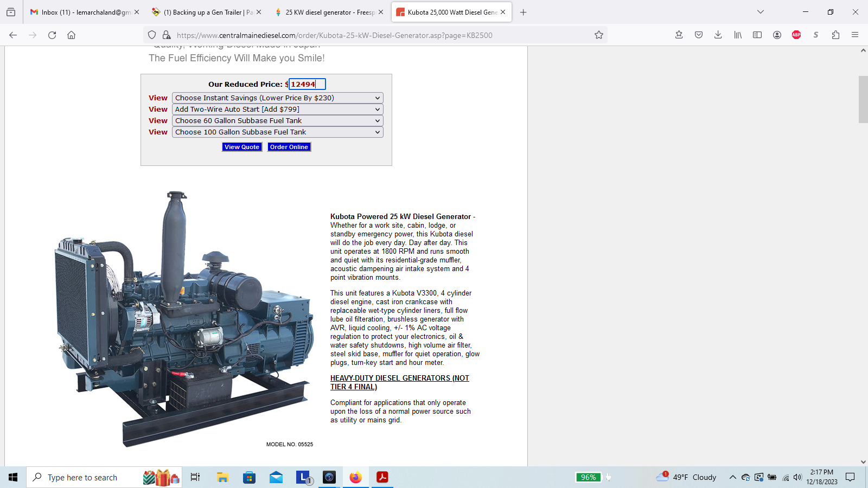This screenshot has height=488, width=868.
Task: Toggle the sidebar view icon
Action: tap(757, 35)
